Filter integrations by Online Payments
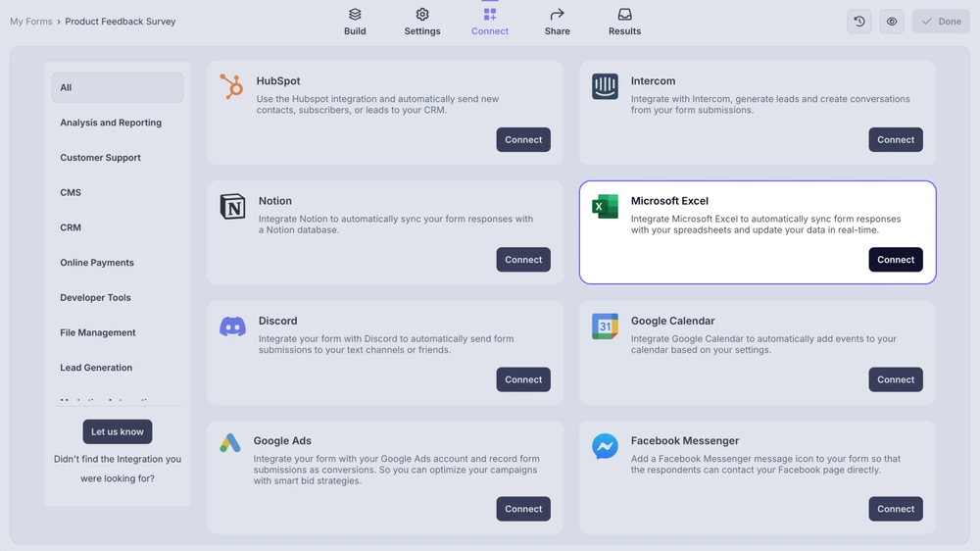This screenshot has width=980, height=551. [x=97, y=263]
